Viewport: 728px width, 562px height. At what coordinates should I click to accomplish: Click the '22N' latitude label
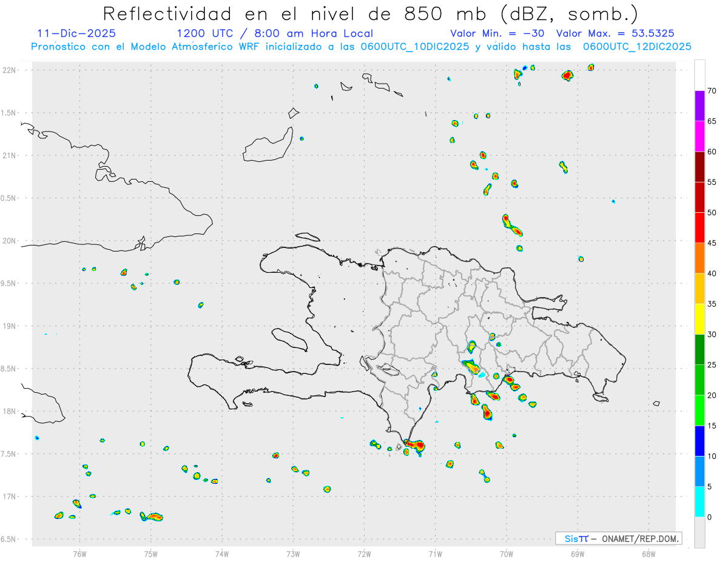pyautogui.click(x=10, y=70)
